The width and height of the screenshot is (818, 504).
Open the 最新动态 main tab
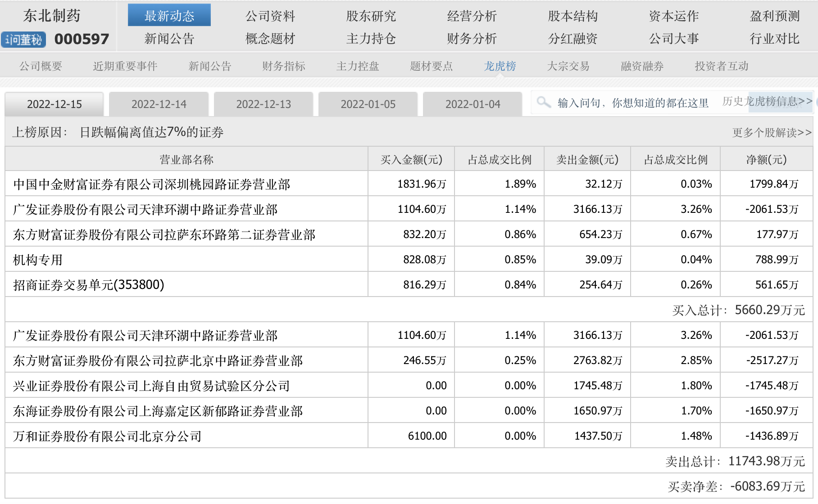coord(169,16)
